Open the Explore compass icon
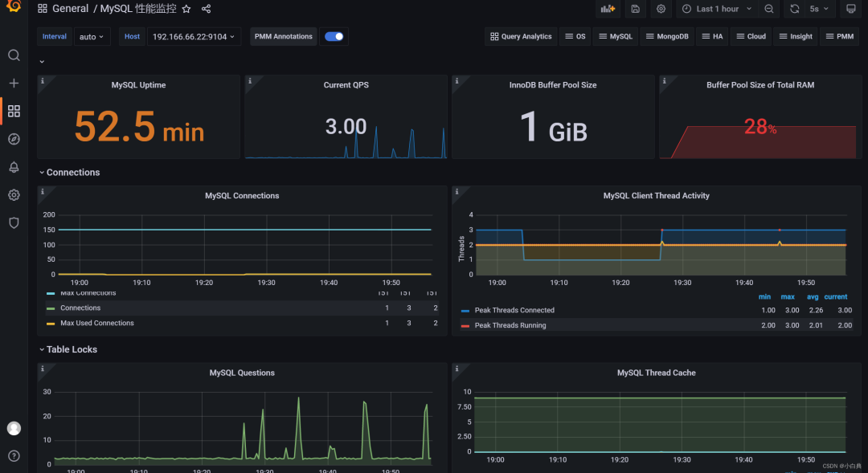Screen dimensions: 868x473 [x=14, y=139]
